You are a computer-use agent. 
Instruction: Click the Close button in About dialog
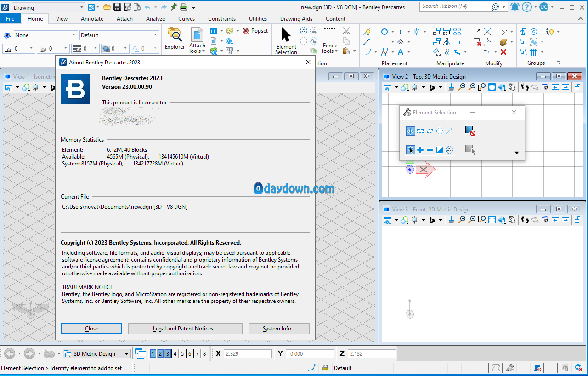pos(91,329)
